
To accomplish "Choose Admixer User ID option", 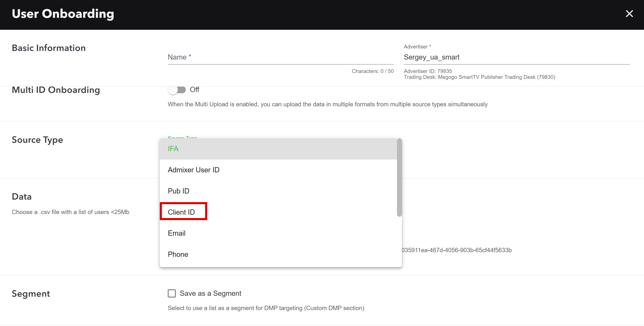I will (194, 170).
